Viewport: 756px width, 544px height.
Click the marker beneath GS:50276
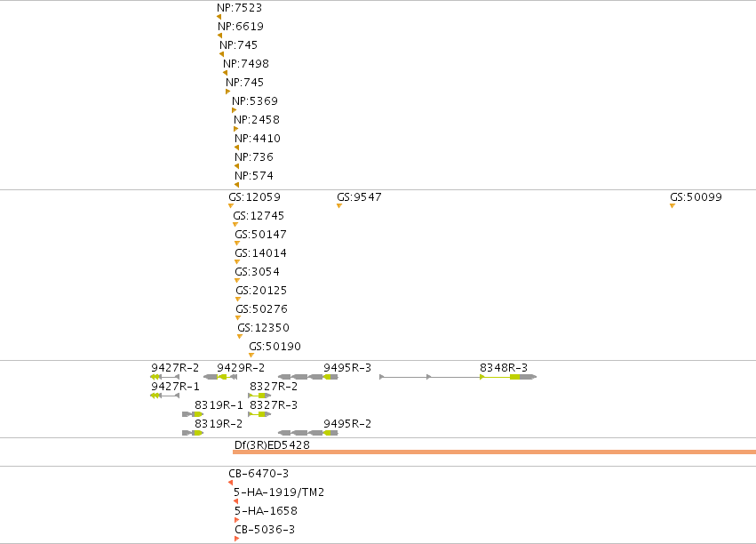coord(238,318)
